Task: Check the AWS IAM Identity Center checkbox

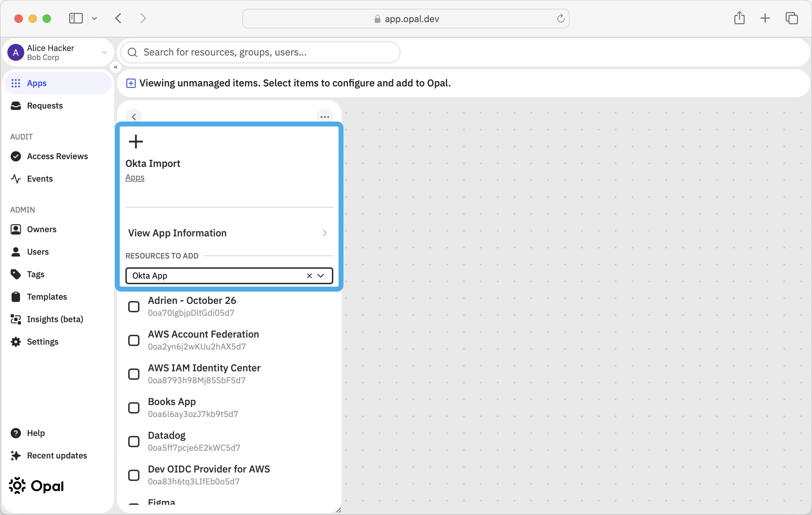Action: click(x=134, y=374)
